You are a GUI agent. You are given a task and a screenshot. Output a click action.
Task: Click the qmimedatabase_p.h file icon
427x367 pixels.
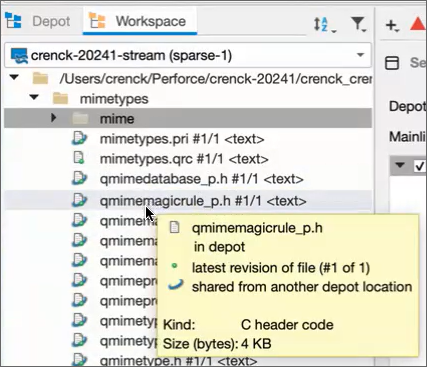point(79,178)
